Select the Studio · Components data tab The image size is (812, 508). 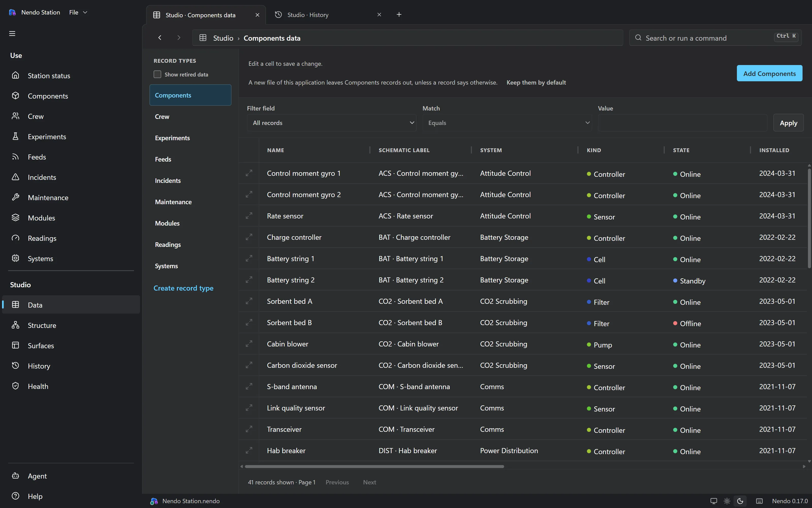pos(206,15)
